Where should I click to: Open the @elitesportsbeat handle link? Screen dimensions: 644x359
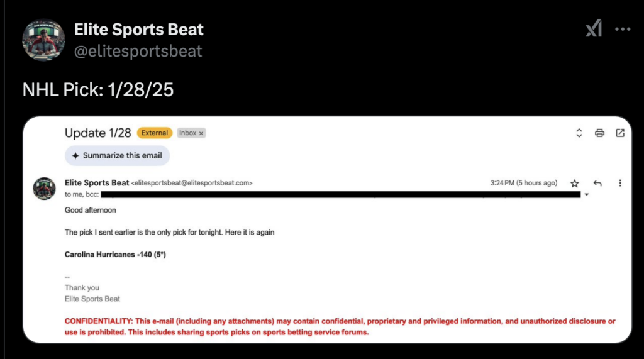point(138,51)
